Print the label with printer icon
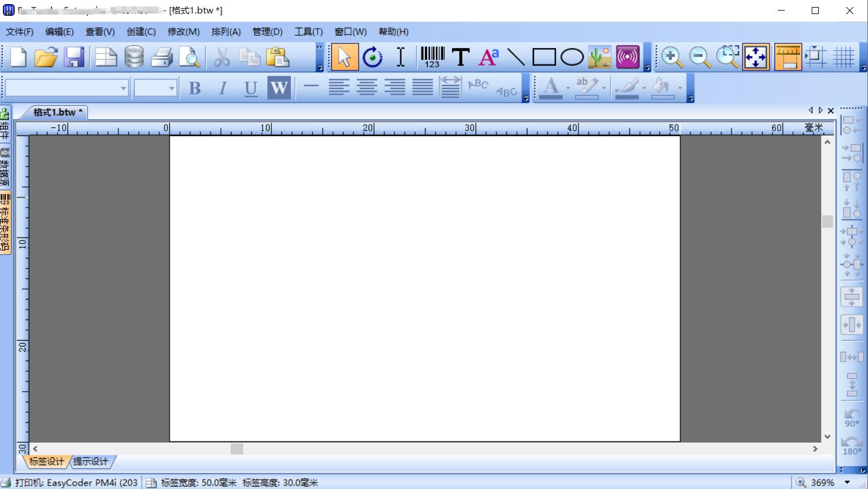The image size is (868, 489). point(162,57)
